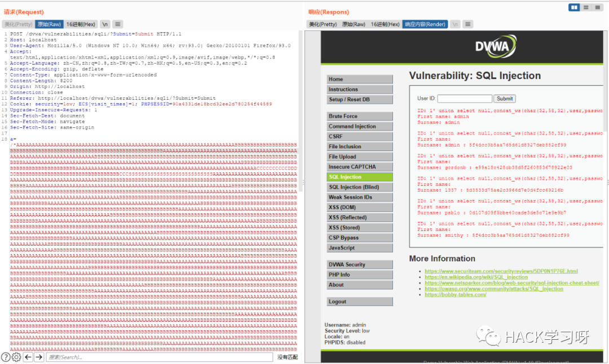609x364 pixels.
Task: Open XSS (Stored) menu item
Action: click(360, 228)
